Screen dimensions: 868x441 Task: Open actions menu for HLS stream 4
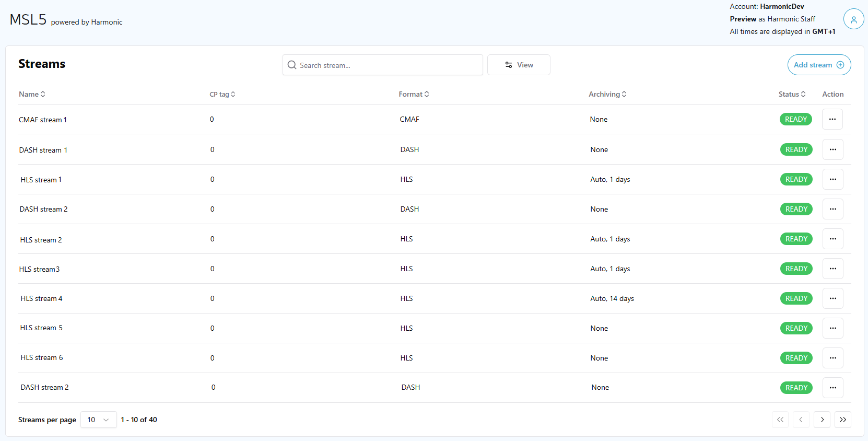coord(832,298)
